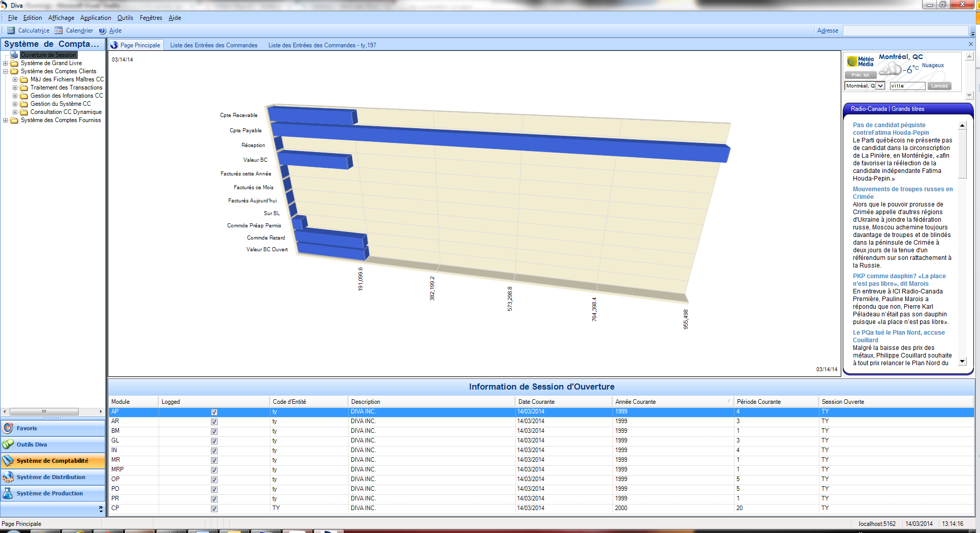Click the Ouverture de Session tree icon

pos(14,55)
